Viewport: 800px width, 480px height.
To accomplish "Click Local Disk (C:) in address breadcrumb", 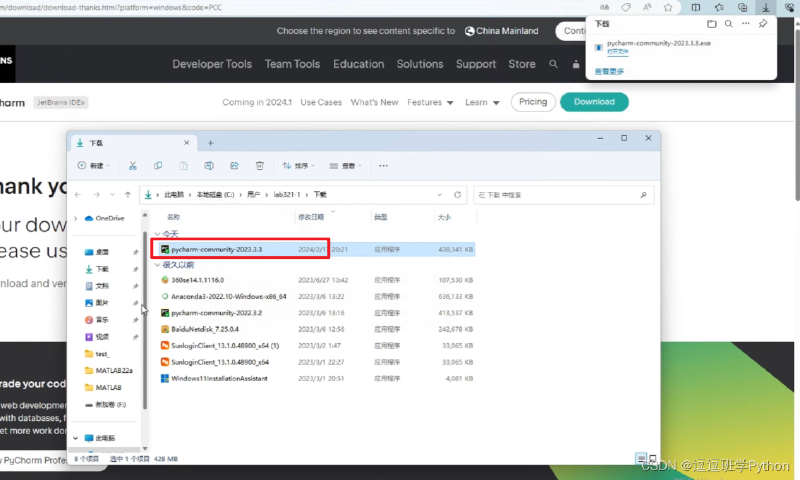I will (x=215, y=195).
